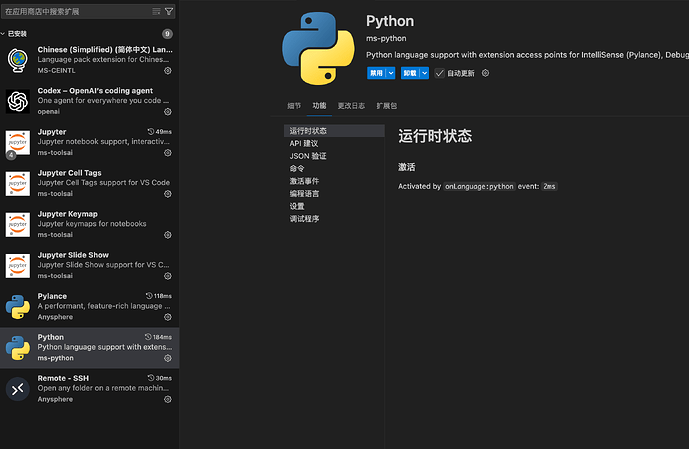Click the 卸载 uninstall button
Image resolution: width=689 pixels, height=449 pixels.
tap(410, 73)
